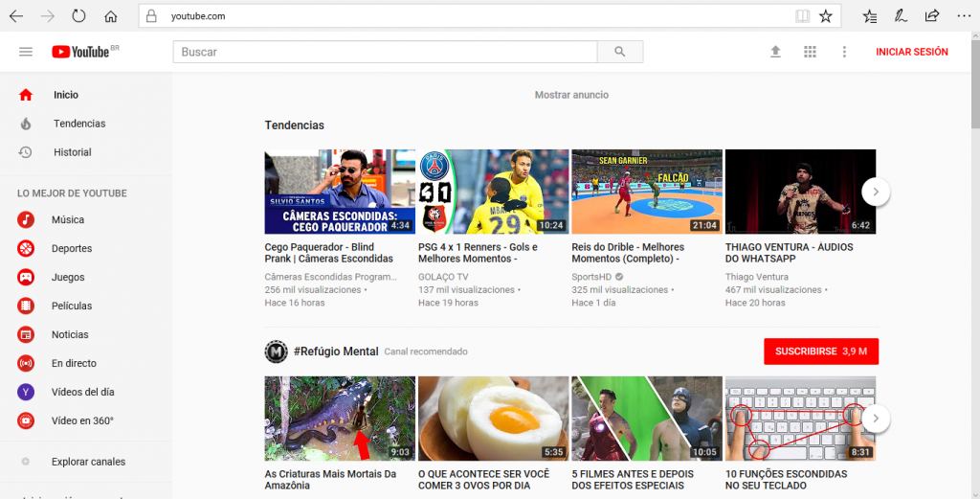Go to Música in sidebar
The image size is (980, 499).
[67, 219]
